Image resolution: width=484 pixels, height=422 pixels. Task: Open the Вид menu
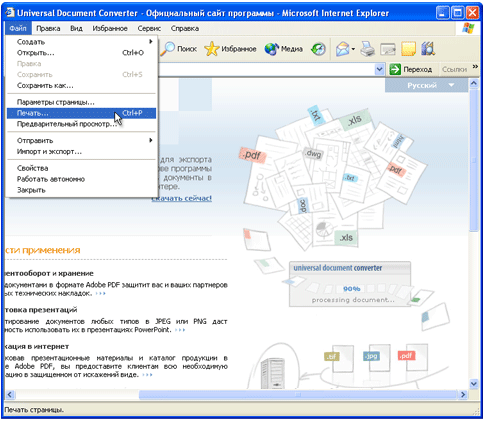pos(76,28)
